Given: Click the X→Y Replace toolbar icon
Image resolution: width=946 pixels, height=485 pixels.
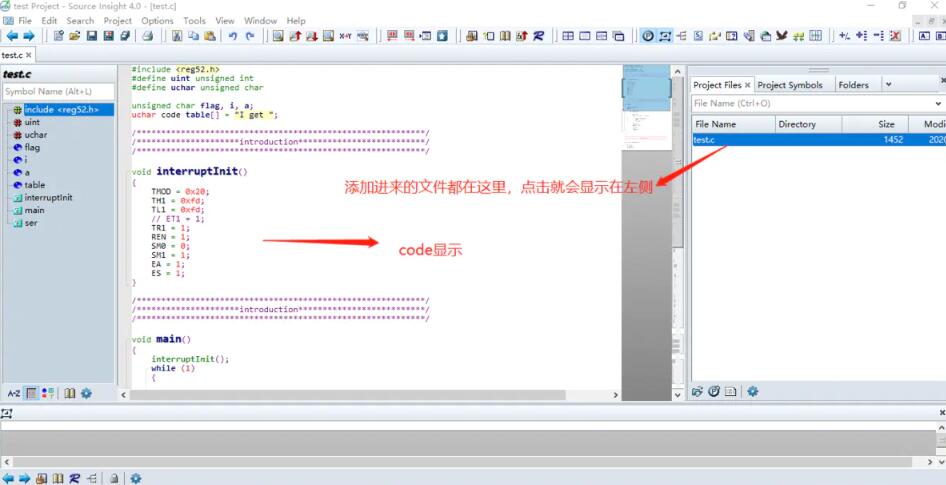Looking at the screenshot, I should tap(345, 36).
